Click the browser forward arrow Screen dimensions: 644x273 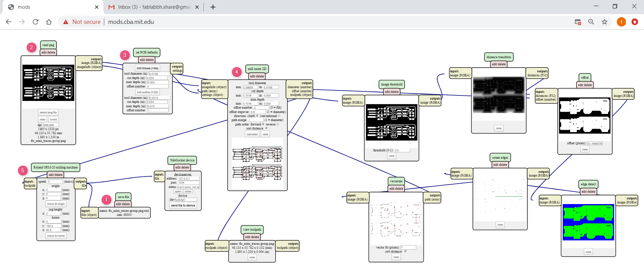pos(22,22)
